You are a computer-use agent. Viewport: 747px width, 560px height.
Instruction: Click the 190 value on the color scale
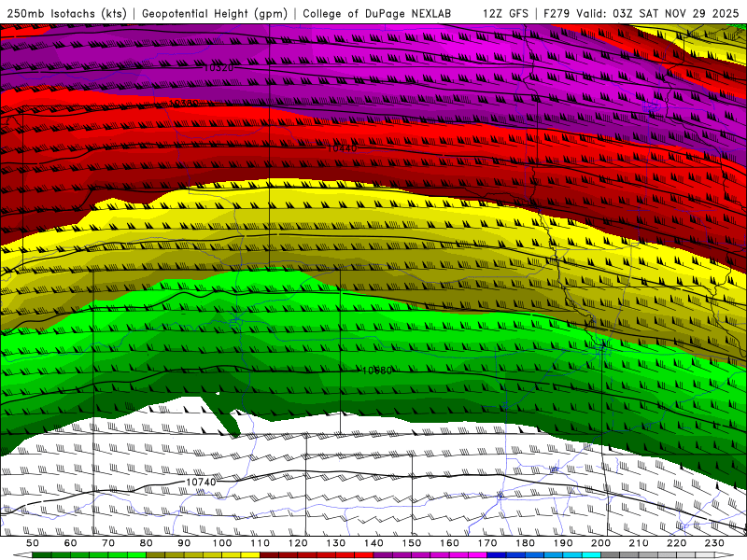pos(563,543)
